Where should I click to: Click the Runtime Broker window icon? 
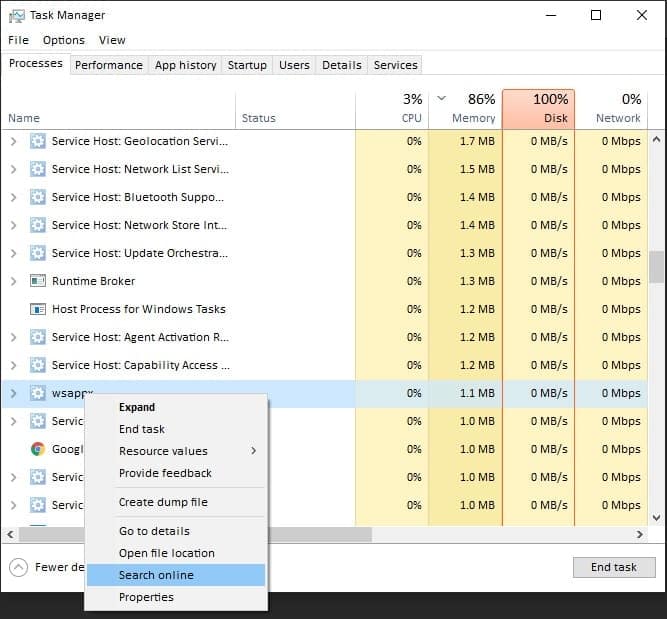(38, 281)
